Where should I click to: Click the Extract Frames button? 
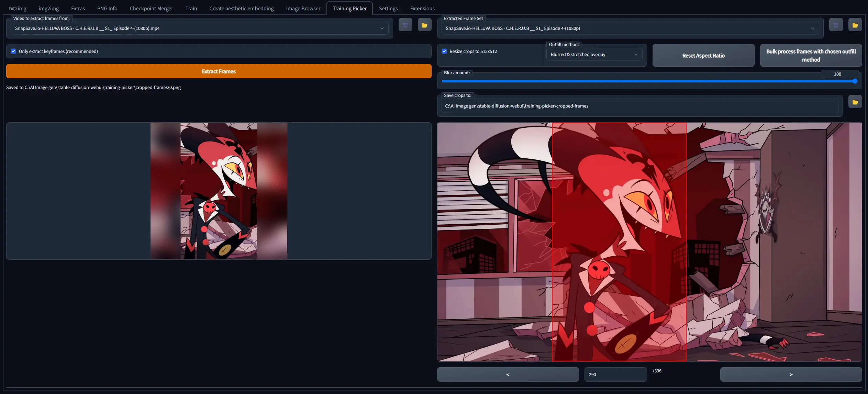219,71
